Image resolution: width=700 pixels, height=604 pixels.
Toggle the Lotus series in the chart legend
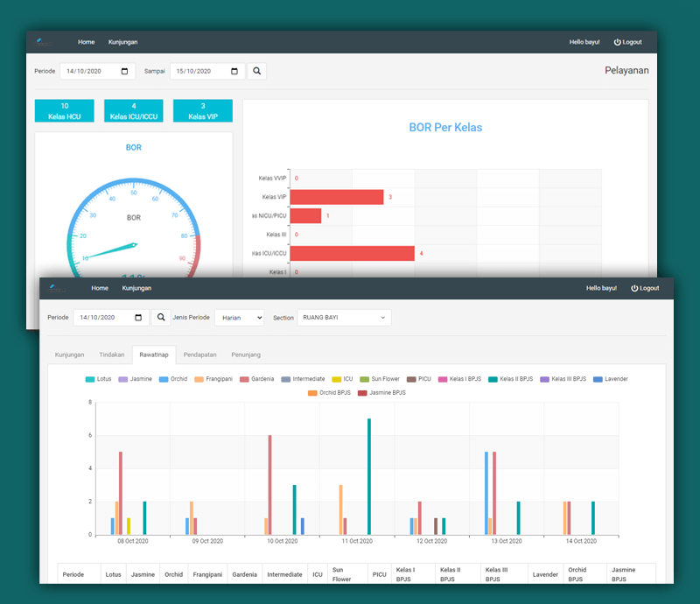[91, 379]
